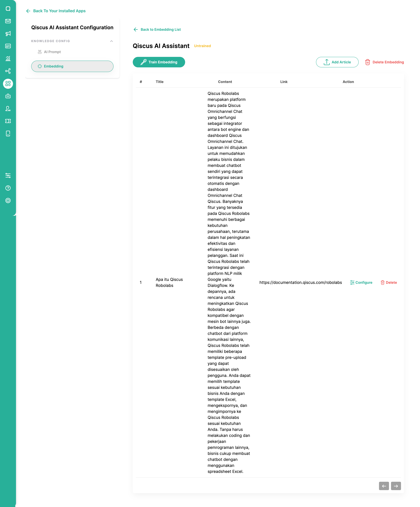Select the Embedding menu item
The width and height of the screenshot is (420, 507).
(x=72, y=66)
